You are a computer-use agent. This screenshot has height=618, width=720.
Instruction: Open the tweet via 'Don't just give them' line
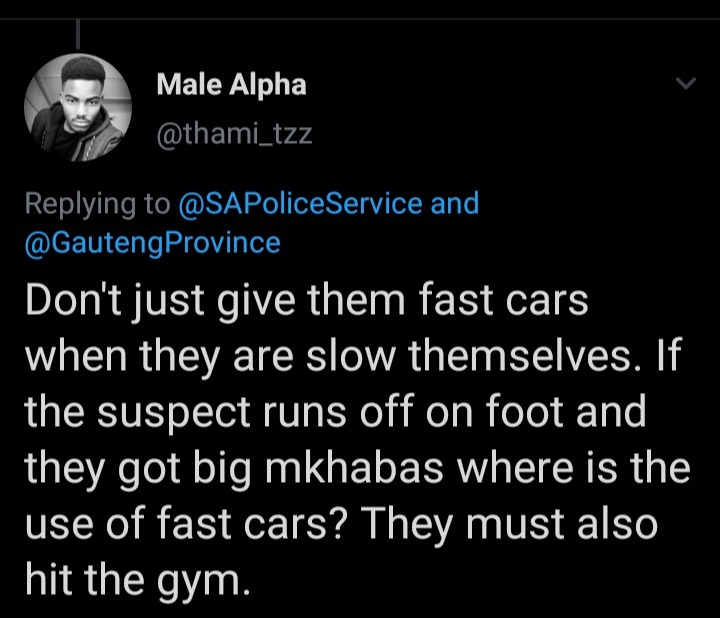[307, 301]
